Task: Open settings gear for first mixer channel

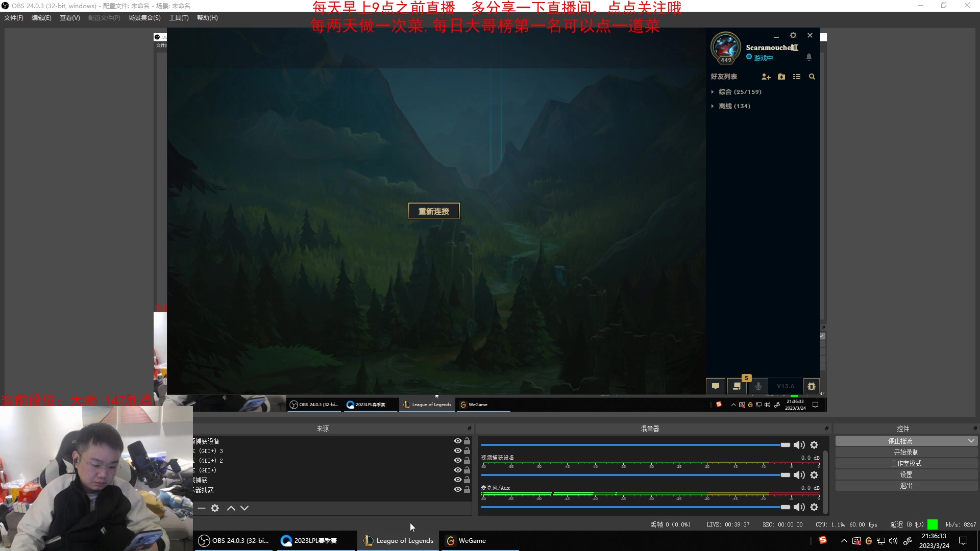Action: (x=814, y=445)
